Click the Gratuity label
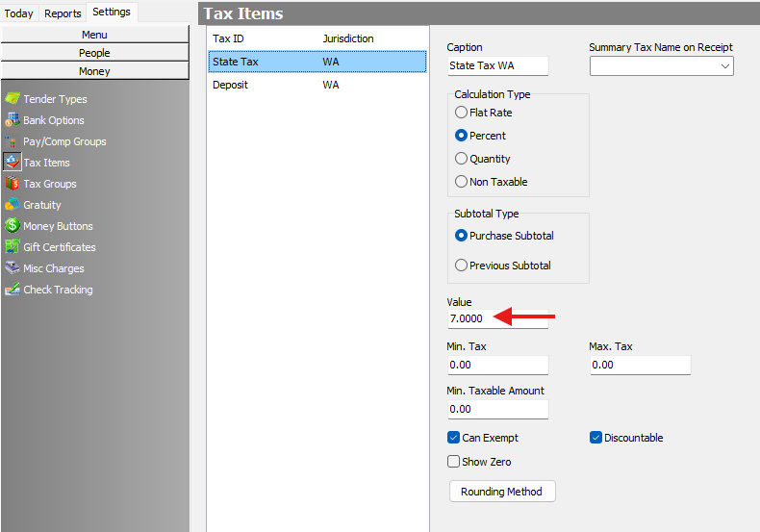Image resolution: width=760 pixels, height=532 pixels. coord(42,205)
